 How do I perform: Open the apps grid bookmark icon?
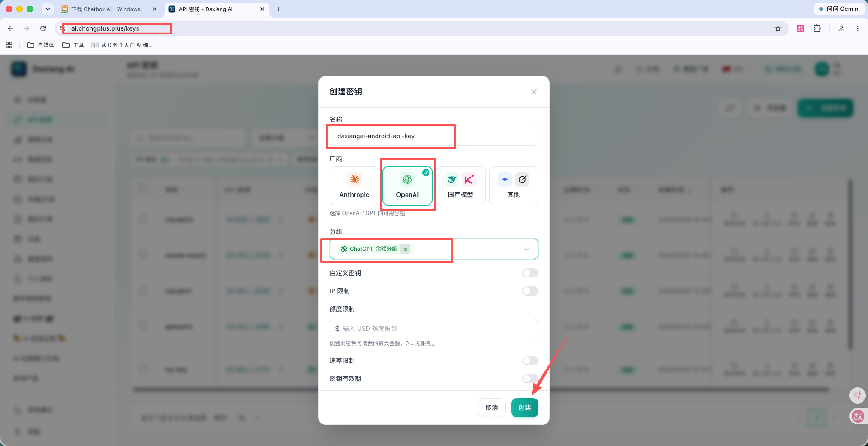click(9, 45)
